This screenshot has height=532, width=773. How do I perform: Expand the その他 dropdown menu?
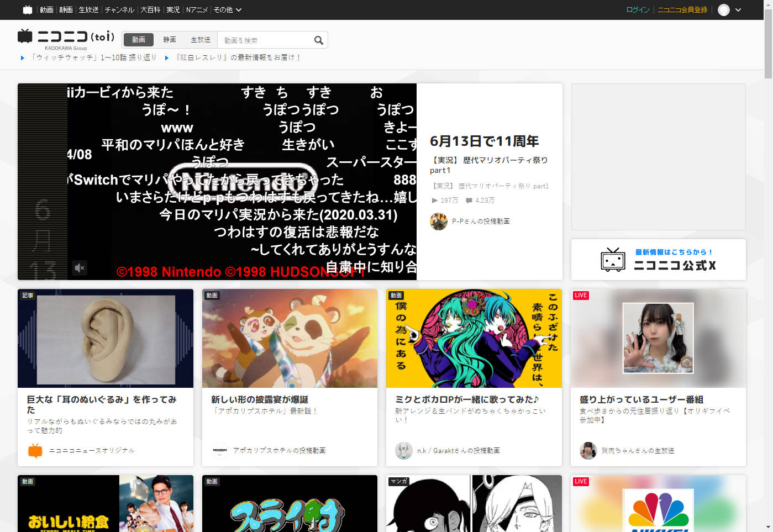[228, 10]
